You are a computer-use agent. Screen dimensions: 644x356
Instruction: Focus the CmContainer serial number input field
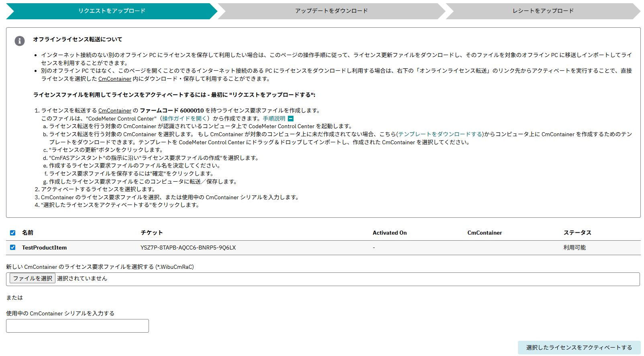[x=77, y=326]
